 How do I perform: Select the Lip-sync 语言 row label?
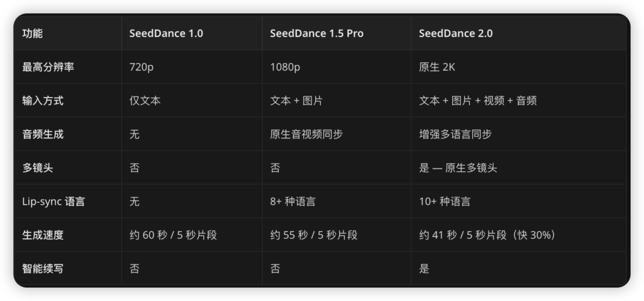[53, 202]
